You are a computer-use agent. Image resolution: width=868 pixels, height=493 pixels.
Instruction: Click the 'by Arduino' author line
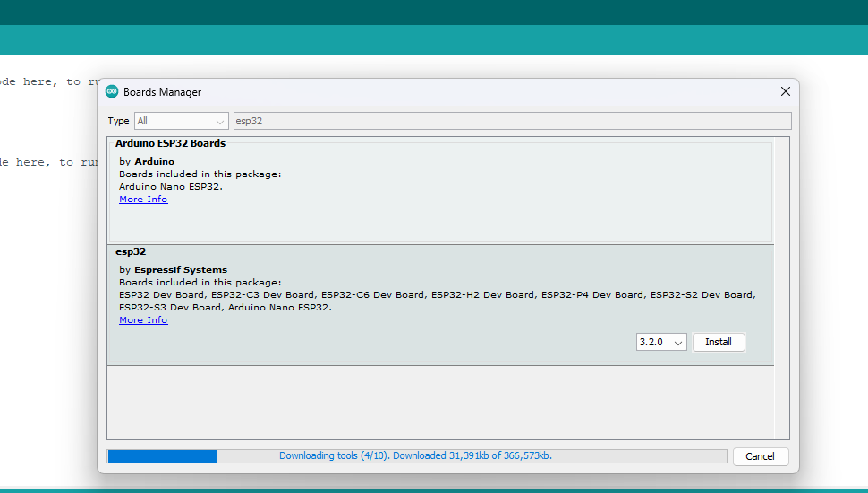point(147,162)
